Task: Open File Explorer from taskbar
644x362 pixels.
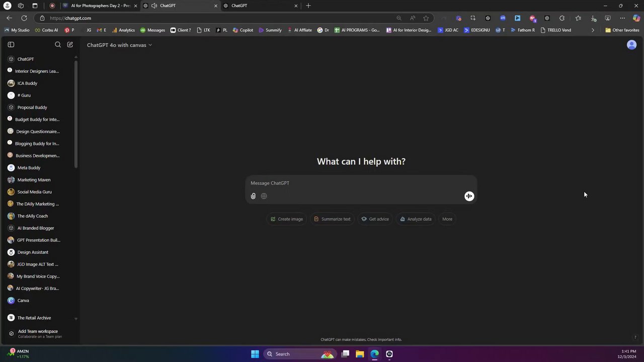Action: coord(360,354)
